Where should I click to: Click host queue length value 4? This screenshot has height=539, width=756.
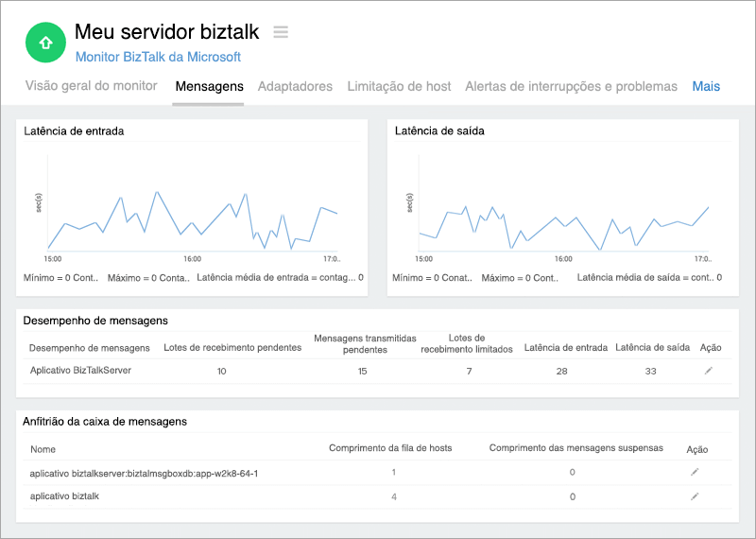[394, 496]
